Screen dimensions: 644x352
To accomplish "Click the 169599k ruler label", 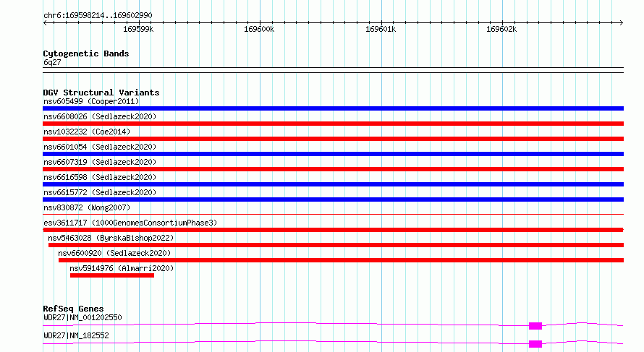I will [x=138, y=29].
